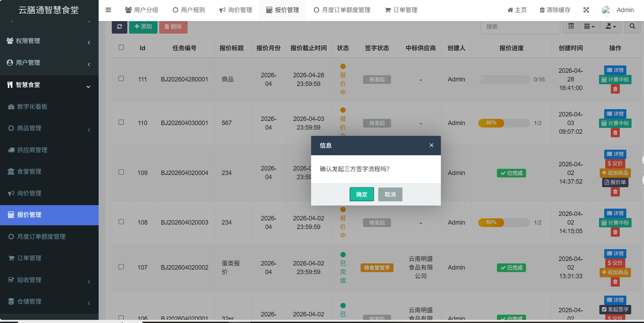Confirm the dialog with 确定 button
This screenshot has width=644, height=323.
point(362,194)
